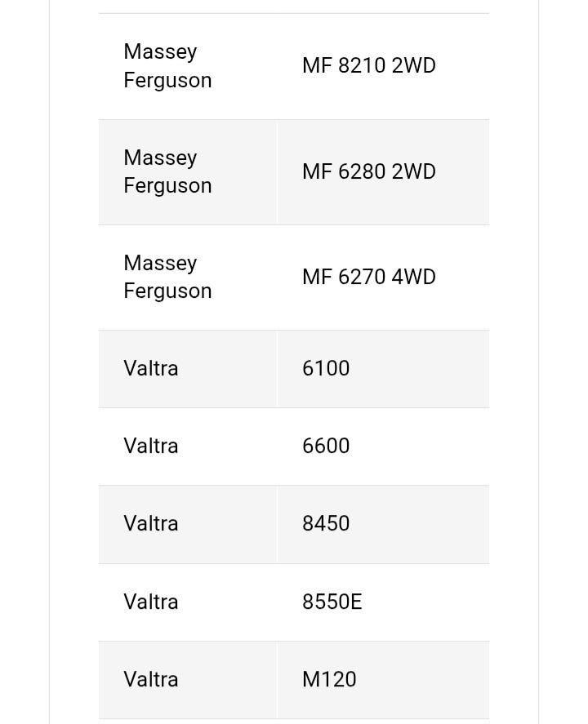
Task: Click the word Ferguson beside MF 6280
Action: (167, 185)
